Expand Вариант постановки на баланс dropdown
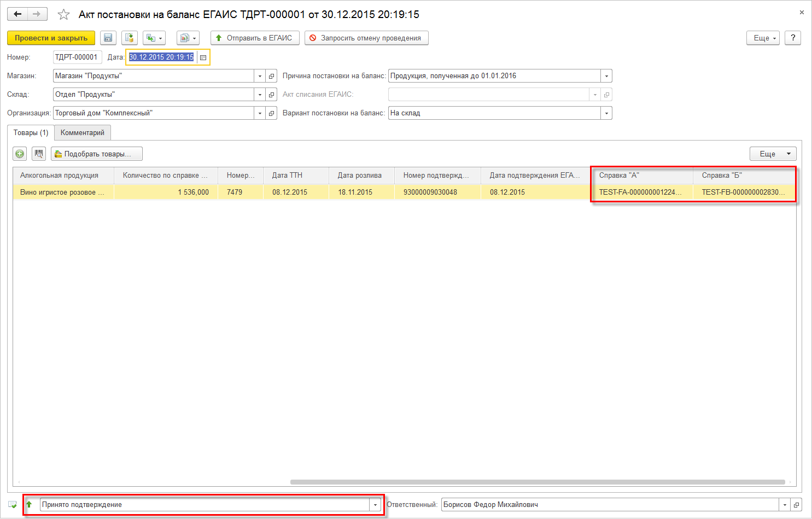The width and height of the screenshot is (812, 519). pos(606,113)
